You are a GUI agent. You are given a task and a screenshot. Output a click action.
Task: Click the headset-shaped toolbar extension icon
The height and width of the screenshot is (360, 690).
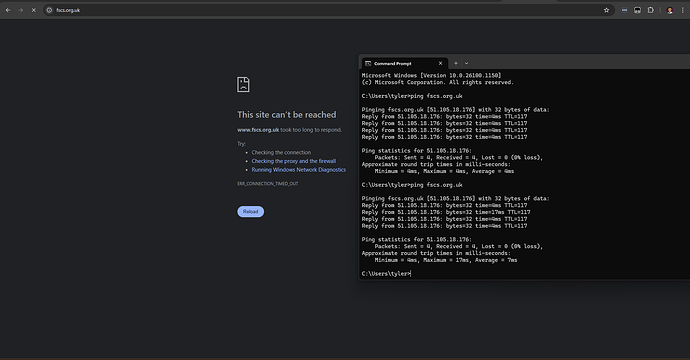tap(637, 10)
